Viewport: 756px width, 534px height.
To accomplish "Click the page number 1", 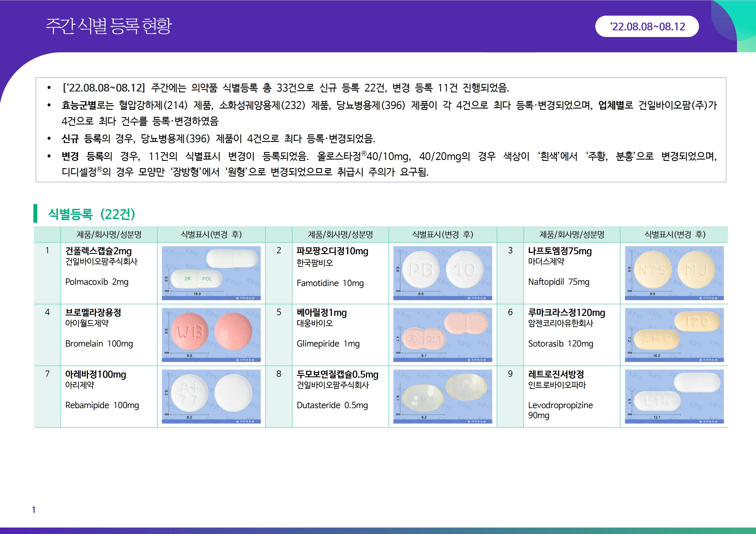I will (x=34, y=510).
